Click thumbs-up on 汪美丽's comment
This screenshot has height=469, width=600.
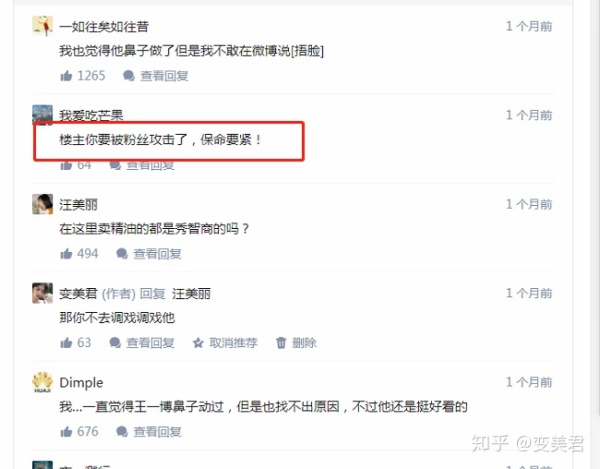[x=66, y=254]
